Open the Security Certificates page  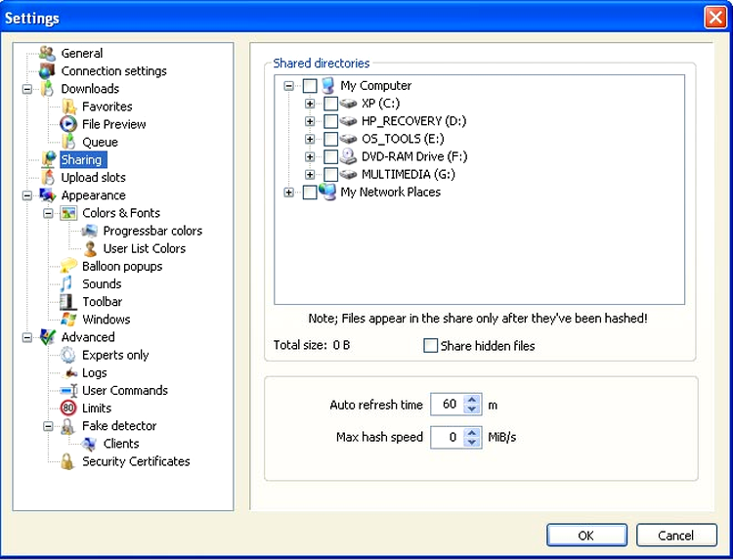[x=136, y=461]
